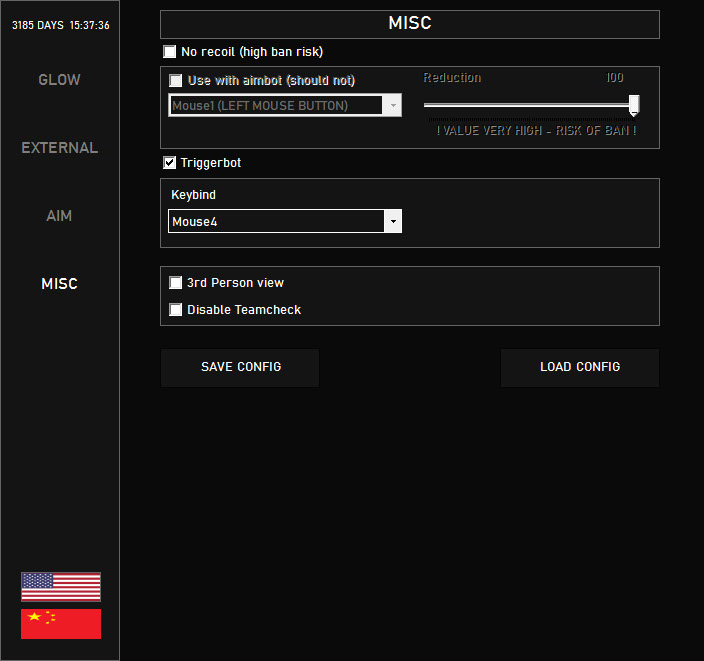Click the Reduction value 100 label

615,78
